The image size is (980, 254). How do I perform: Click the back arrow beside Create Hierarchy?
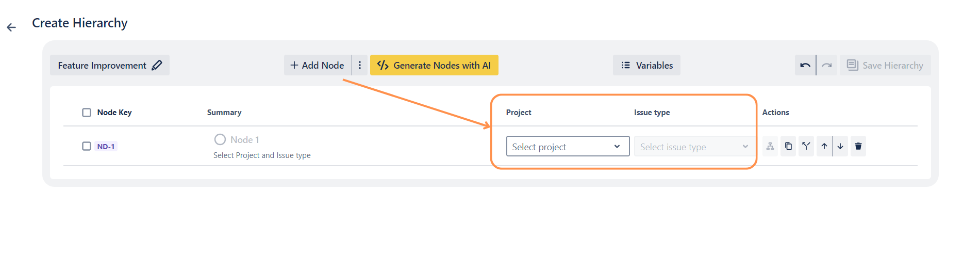pyautogui.click(x=11, y=27)
